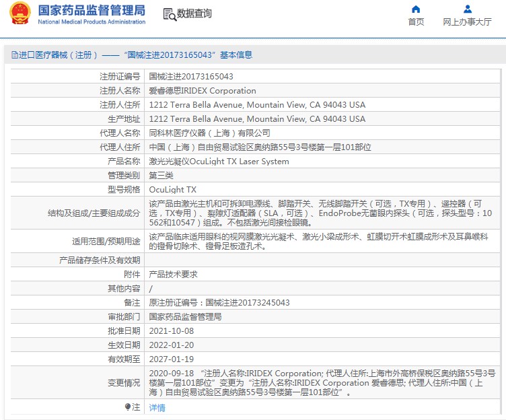Image resolution: width=506 pixels, height=420 pixels.
Task: Click the 生效日期 row label
Action: (124, 345)
